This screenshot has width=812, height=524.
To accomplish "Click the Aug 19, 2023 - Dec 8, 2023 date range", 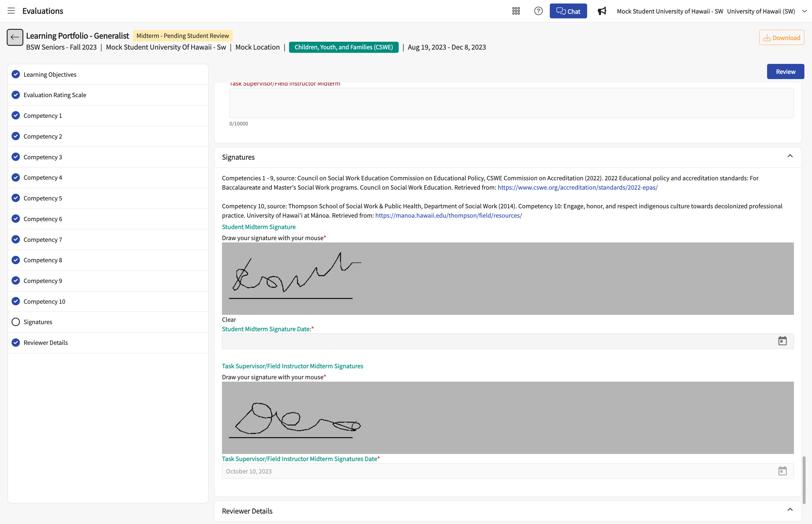I will (447, 47).
